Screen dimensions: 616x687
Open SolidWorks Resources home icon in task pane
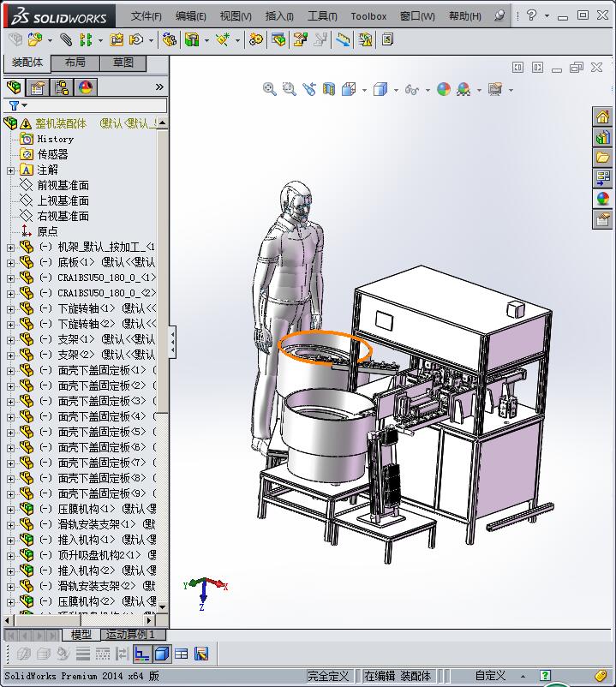[x=602, y=117]
